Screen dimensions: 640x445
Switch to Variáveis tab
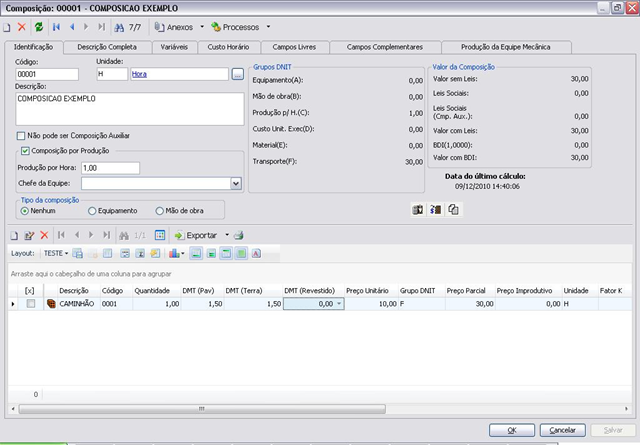pyautogui.click(x=174, y=47)
